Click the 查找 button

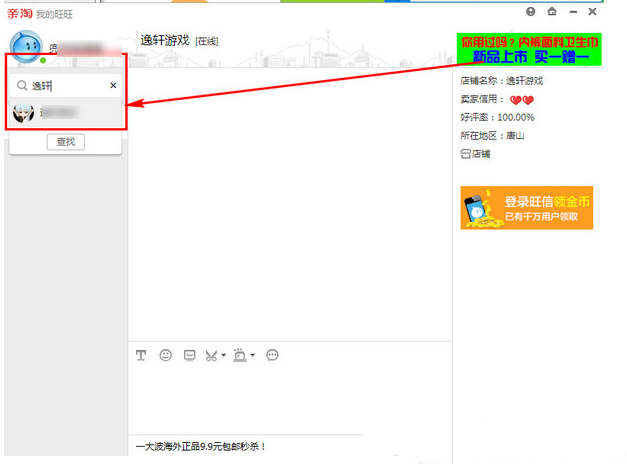click(x=66, y=142)
